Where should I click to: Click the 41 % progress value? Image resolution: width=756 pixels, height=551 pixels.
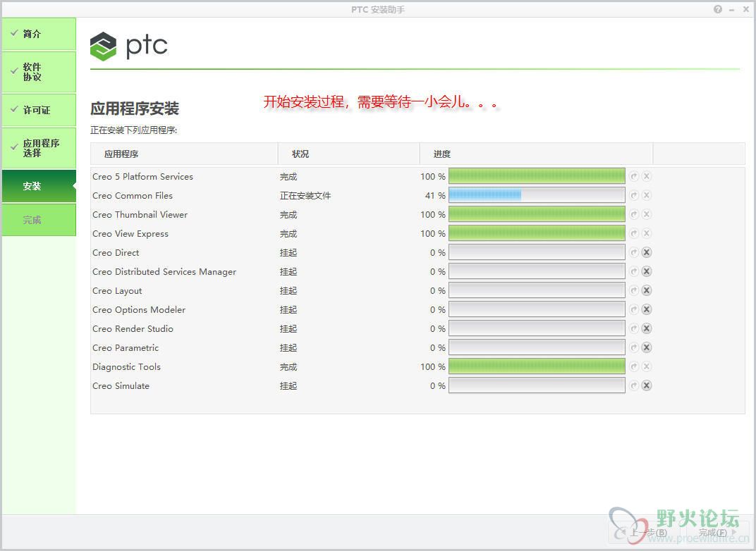(435, 196)
